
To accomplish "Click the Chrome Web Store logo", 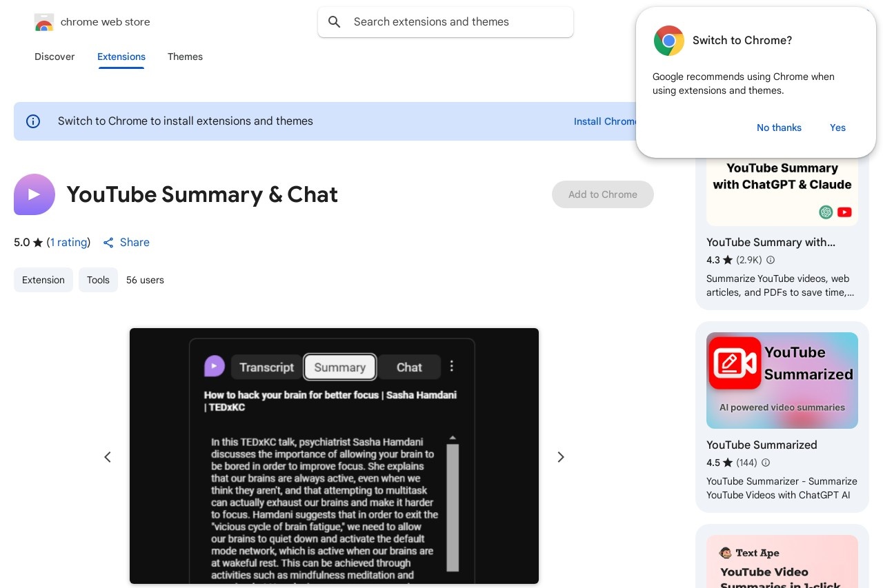I will pos(44,23).
